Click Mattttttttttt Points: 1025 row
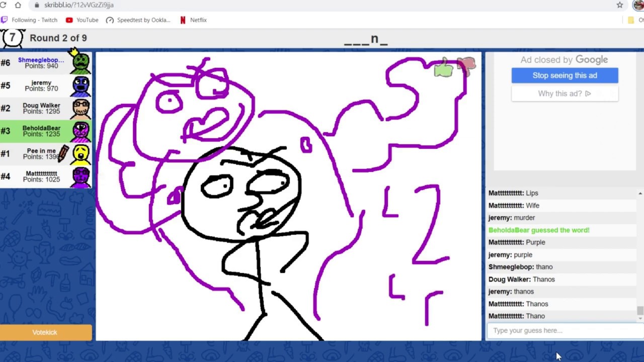Screen dimensions: 644x362 pyautogui.click(x=46, y=176)
